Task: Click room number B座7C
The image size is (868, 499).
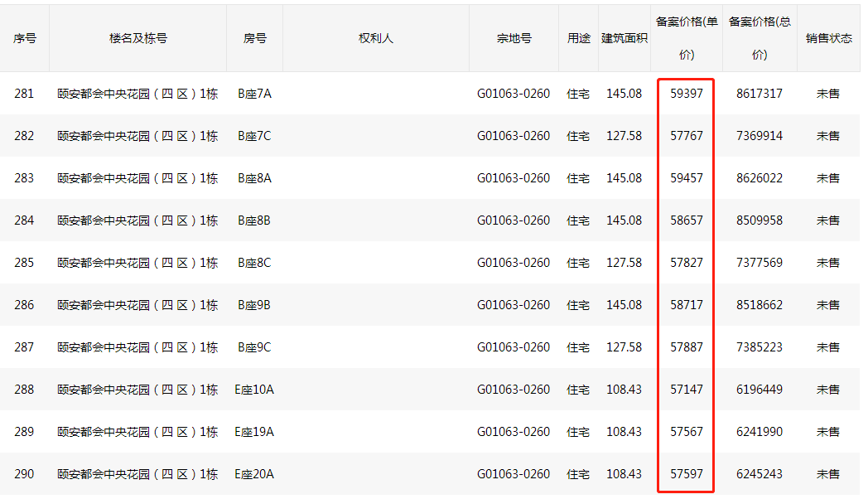Action: coord(254,136)
